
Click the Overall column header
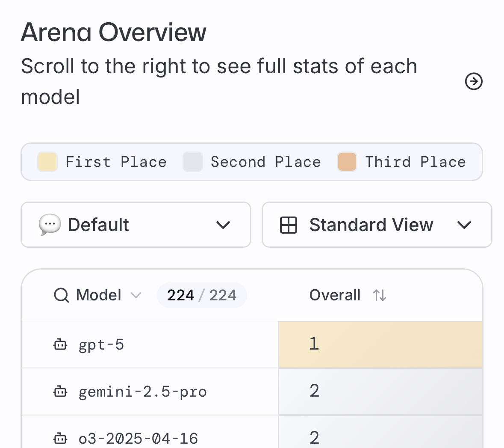[335, 295]
